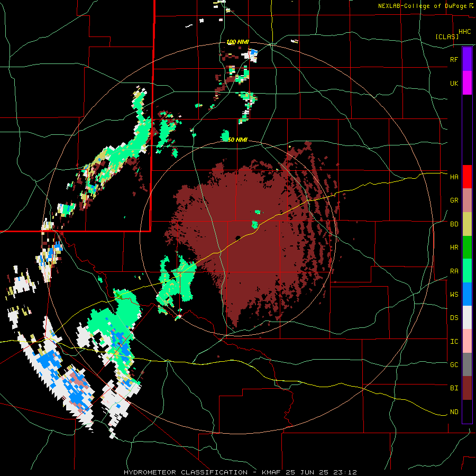
Task: Click the HHC product label
Action: point(465,32)
